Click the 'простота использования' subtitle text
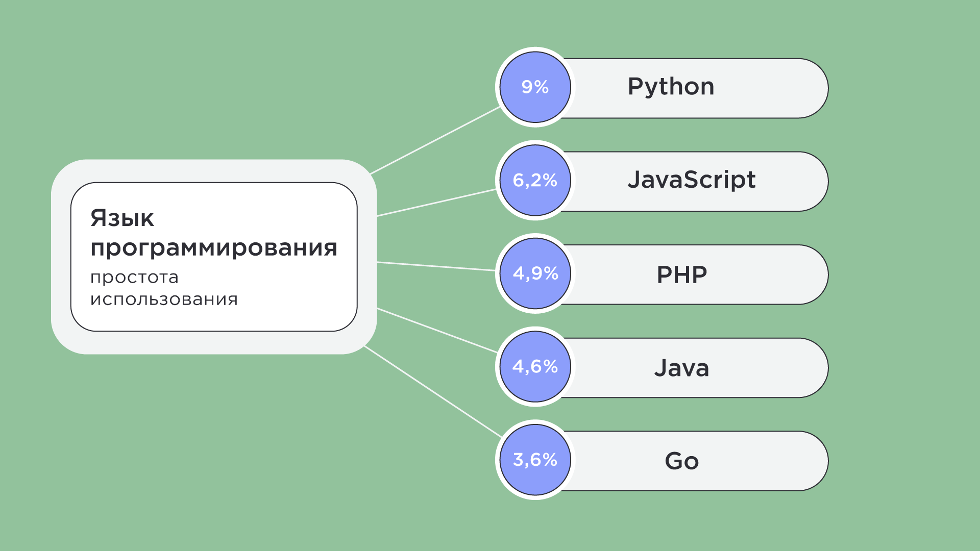The width and height of the screenshot is (980, 551). tap(134, 278)
